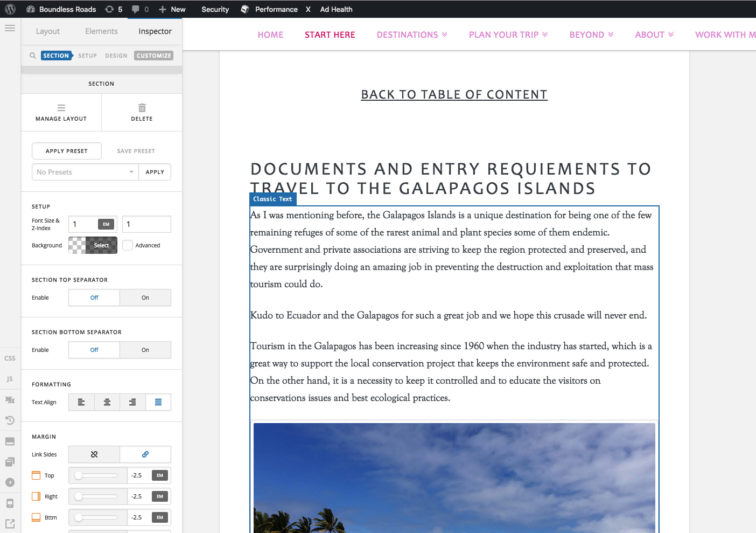Click the Apply Preset button
This screenshot has width=756, height=533.
coord(67,151)
